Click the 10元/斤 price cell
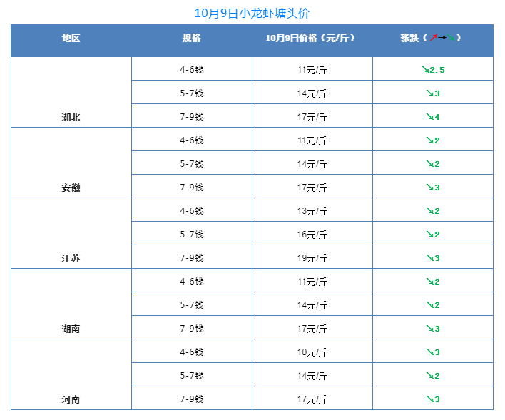Screen dimensions: 505x420 312,352
